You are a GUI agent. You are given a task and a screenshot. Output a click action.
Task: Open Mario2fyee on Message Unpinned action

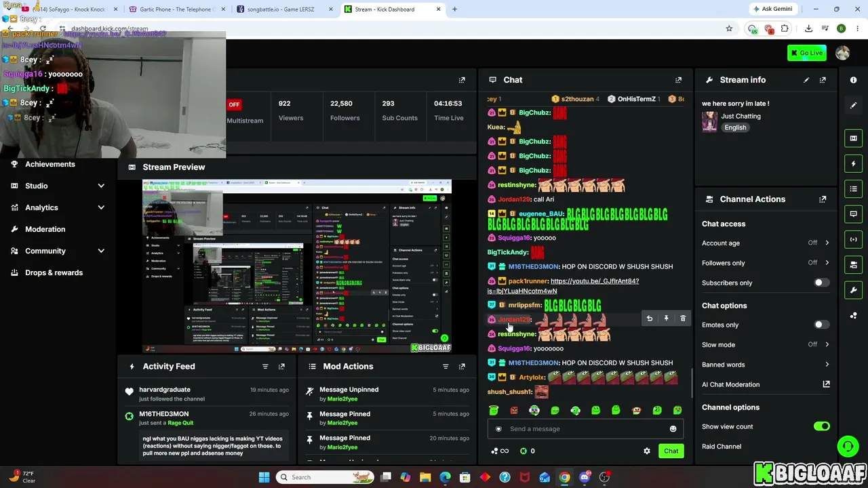(x=342, y=399)
